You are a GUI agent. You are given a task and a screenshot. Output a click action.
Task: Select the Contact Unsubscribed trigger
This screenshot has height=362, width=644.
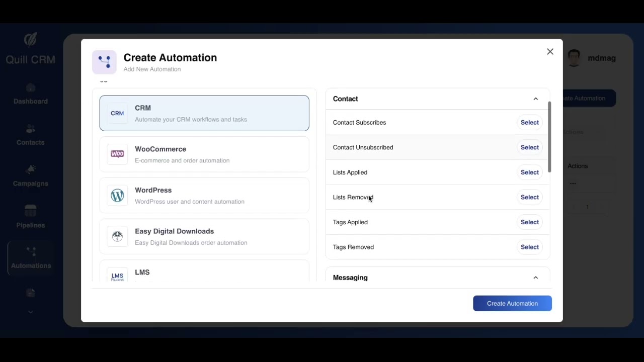click(529, 147)
